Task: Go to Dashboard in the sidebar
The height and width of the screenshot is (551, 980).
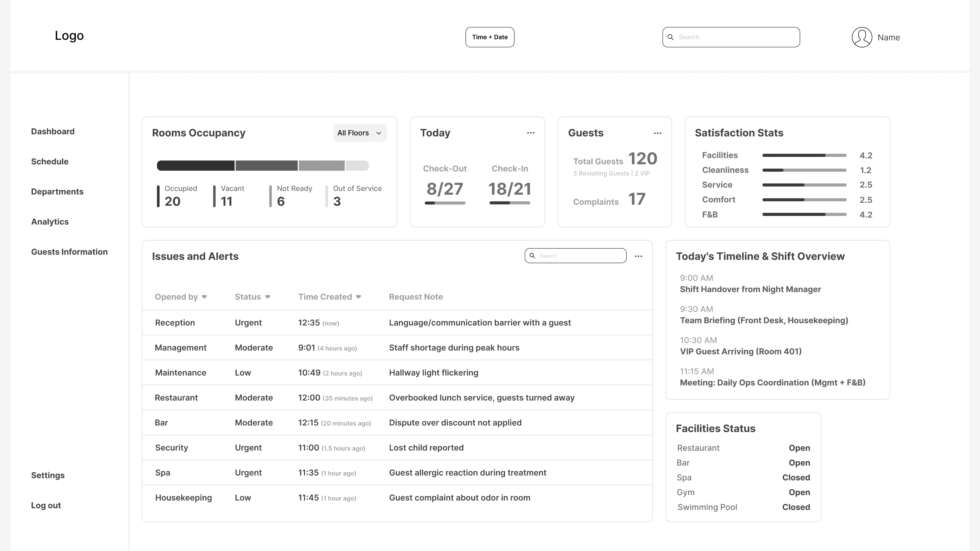Action: click(x=52, y=132)
